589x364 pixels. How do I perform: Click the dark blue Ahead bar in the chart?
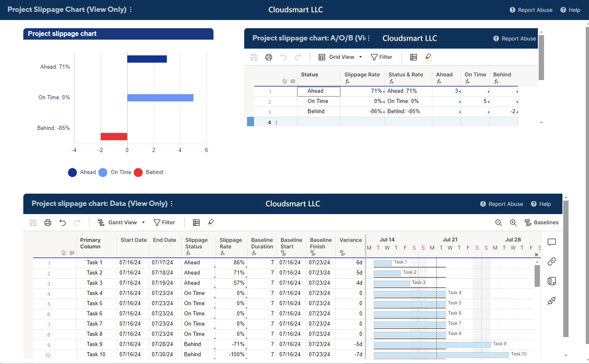tap(147, 59)
